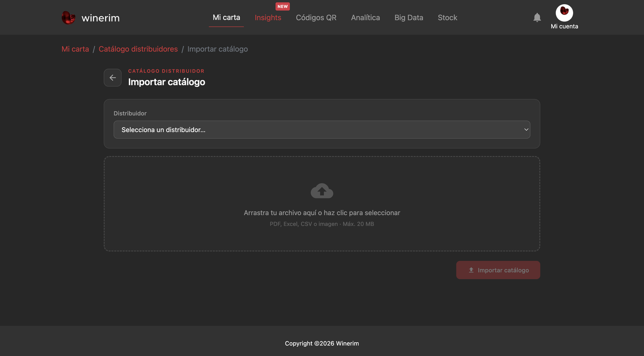
Task: Click the Winerim logo icon
Action: pos(68,18)
